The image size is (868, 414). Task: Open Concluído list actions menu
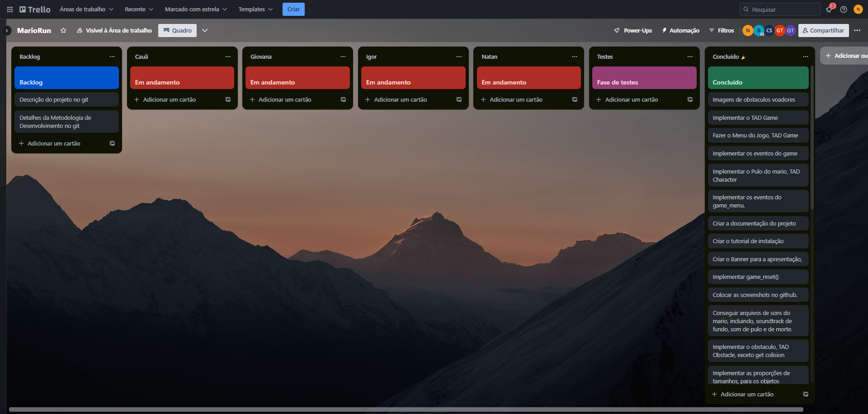pyautogui.click(x=806, y=56)
